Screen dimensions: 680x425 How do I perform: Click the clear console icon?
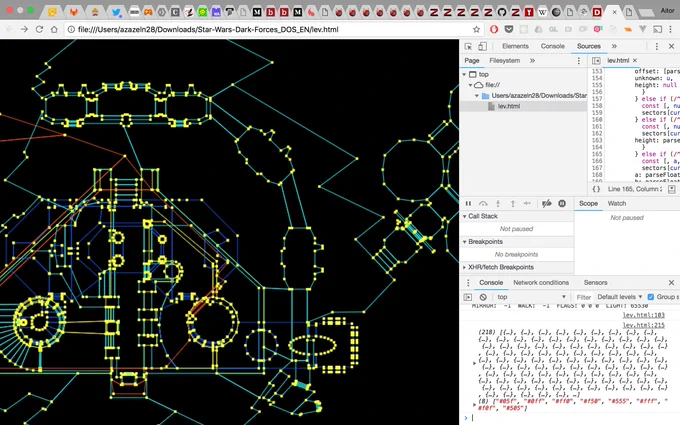point(483,297)
